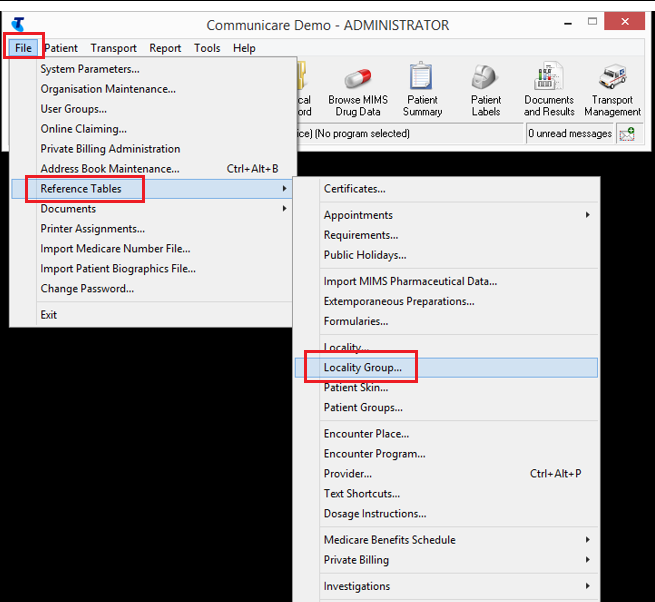
Task: Open Public Holidays... entry
Action: 446,255
